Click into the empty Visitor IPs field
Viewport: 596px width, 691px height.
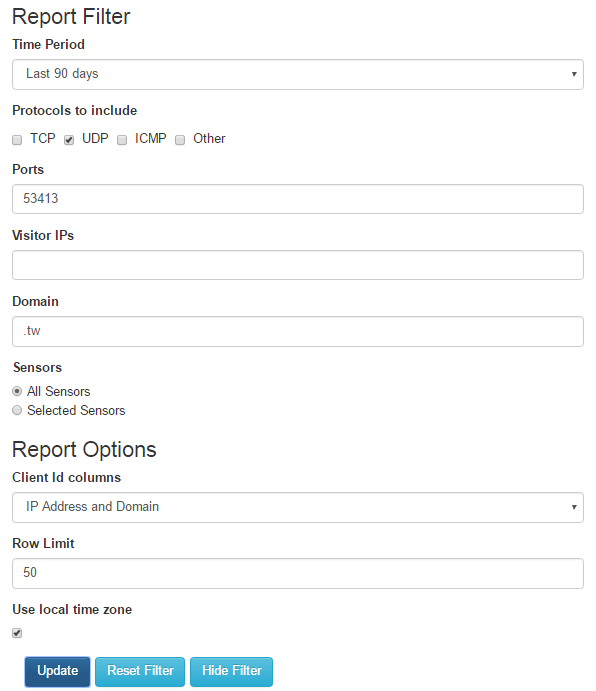pos(298,265)
